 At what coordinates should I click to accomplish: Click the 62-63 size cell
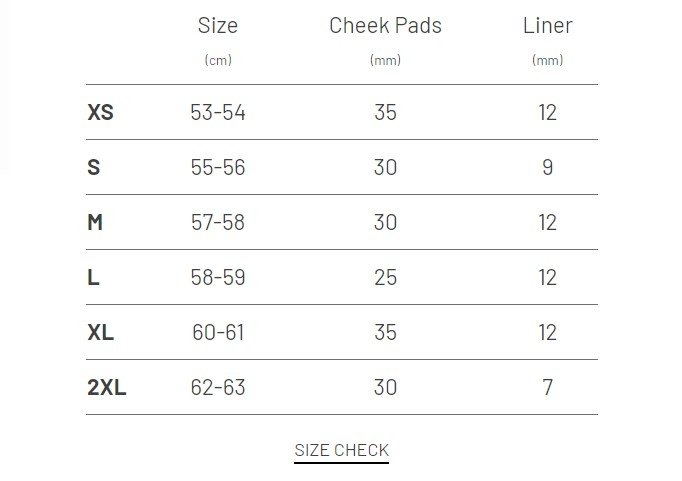coord(218,387)
